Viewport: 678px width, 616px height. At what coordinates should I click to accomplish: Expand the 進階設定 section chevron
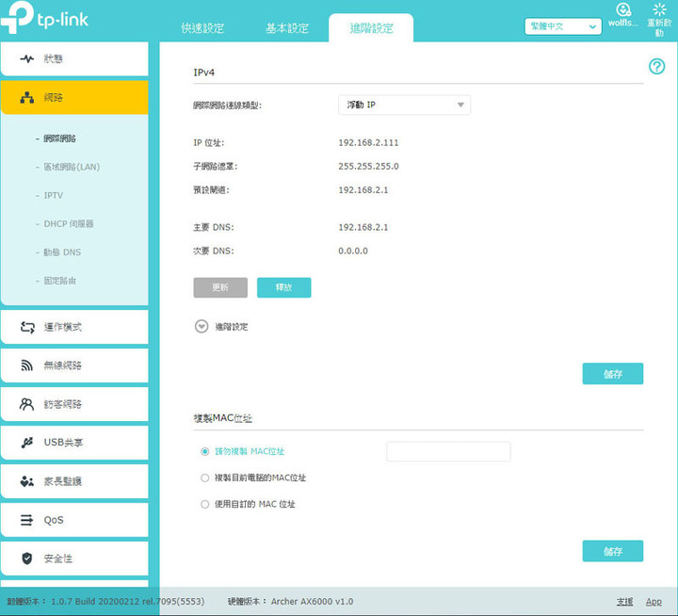202,327
